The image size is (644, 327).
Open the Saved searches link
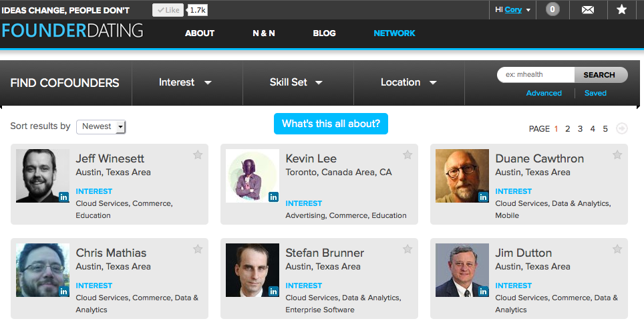click(595, 93)
